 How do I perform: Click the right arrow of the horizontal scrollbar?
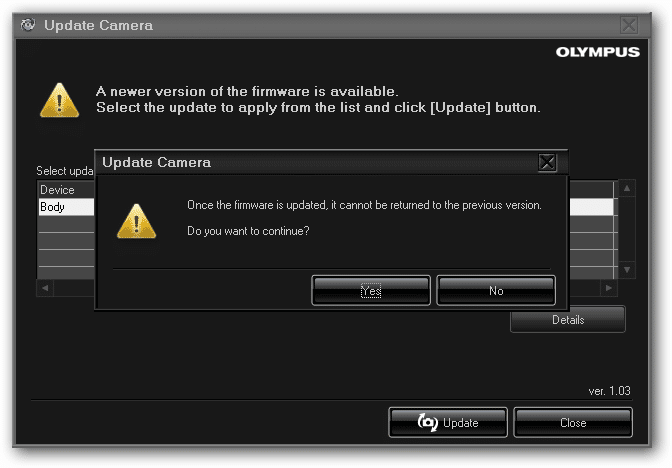pos(609,288)
